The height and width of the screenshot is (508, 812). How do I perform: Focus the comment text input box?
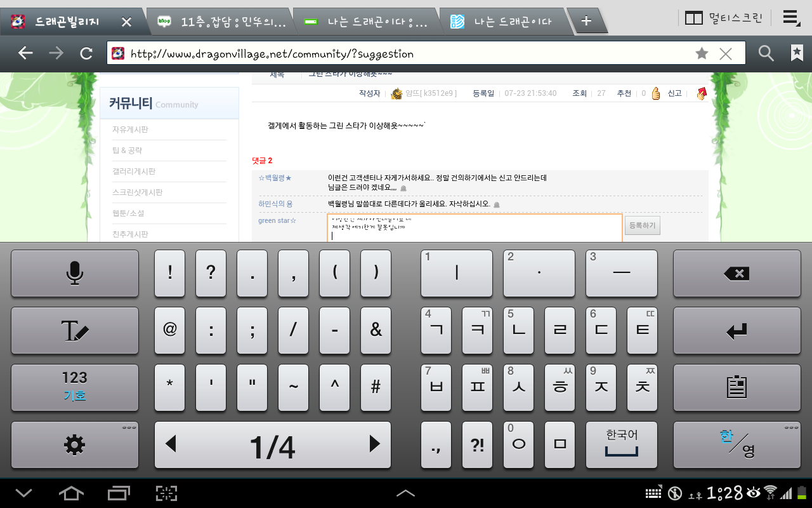tap(474, 229)
